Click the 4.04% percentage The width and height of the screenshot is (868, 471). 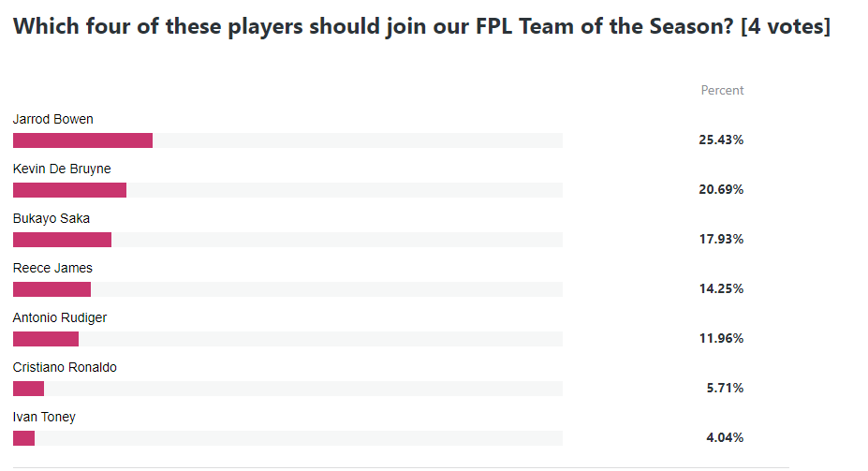[725, 438]
